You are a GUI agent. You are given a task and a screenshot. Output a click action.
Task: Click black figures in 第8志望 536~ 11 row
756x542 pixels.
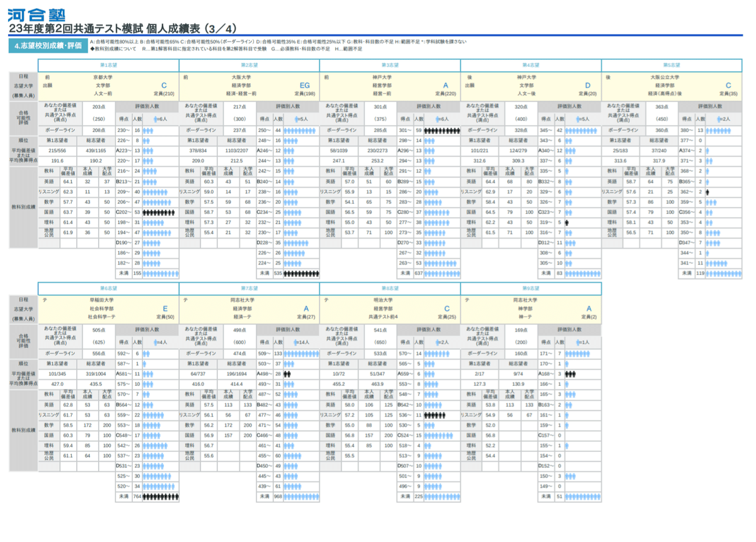coord(435,415)
